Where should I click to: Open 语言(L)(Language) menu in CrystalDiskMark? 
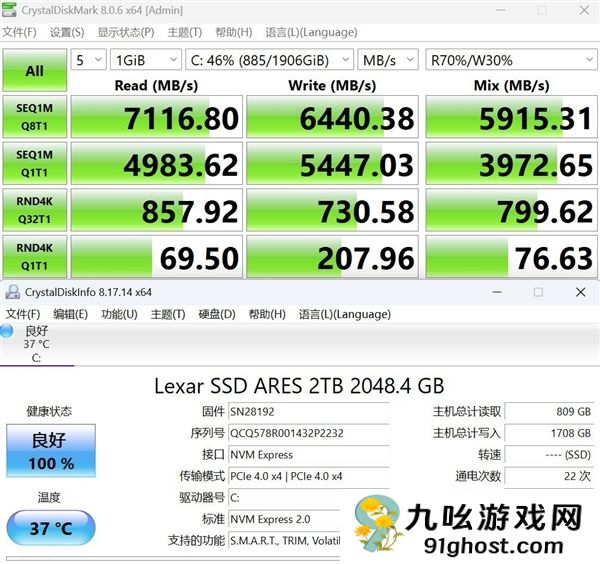[x=311, y=32]
